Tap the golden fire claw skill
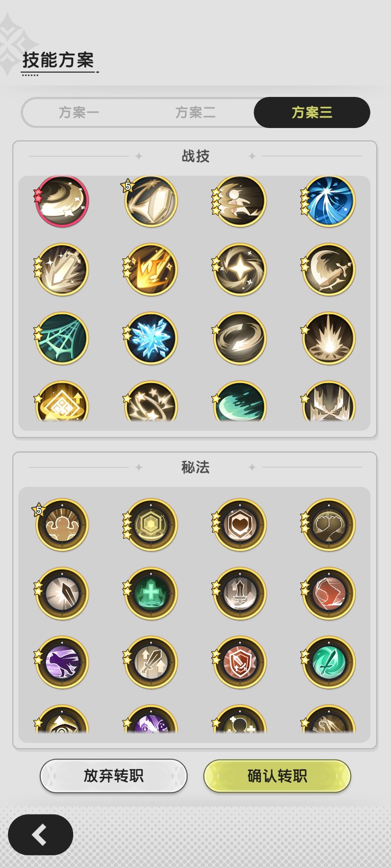 coord(151,270)
